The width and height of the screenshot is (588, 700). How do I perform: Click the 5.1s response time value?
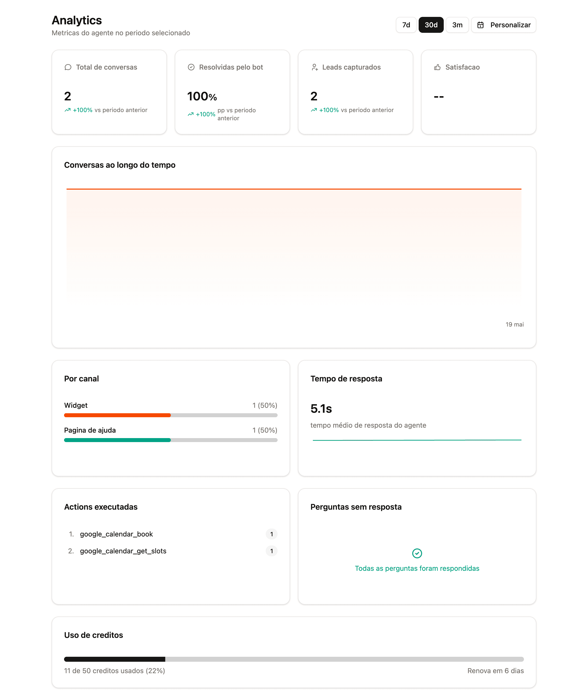[321, 409]
